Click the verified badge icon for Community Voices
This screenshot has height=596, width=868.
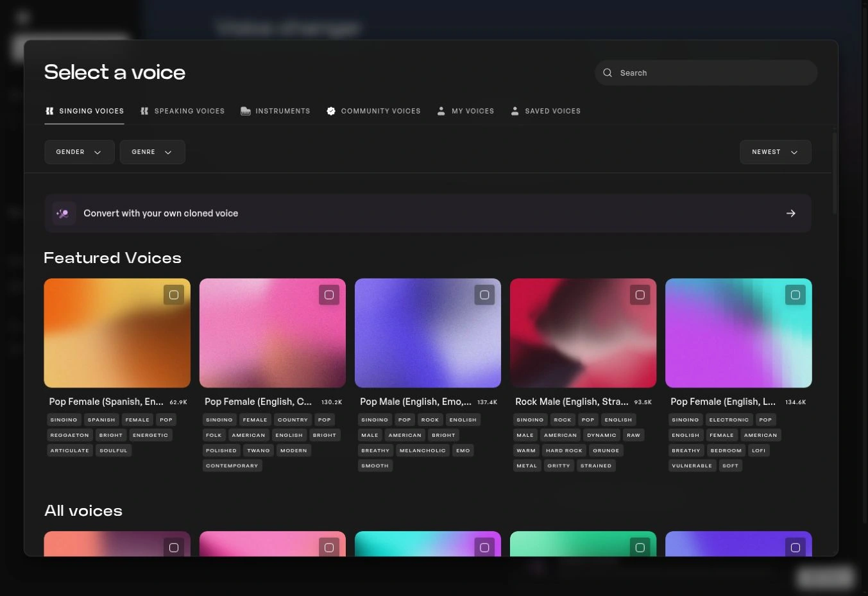click(x=331, y=111)
